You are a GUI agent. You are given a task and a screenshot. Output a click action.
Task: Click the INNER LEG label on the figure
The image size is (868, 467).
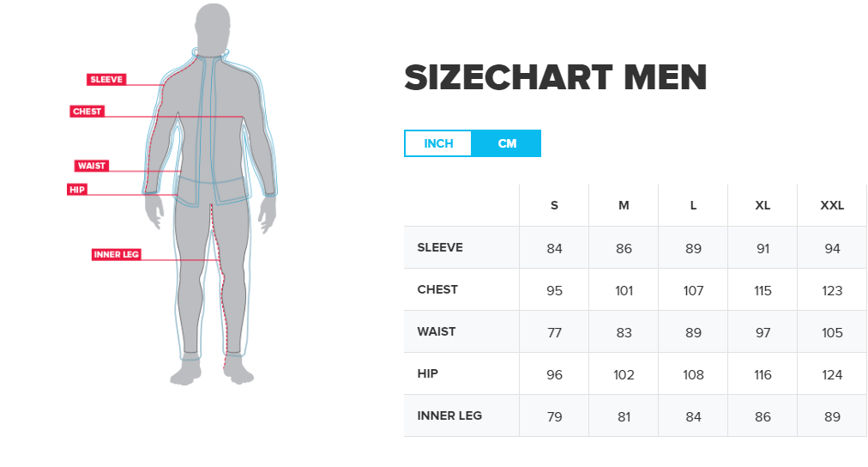[x=117, y=254]
